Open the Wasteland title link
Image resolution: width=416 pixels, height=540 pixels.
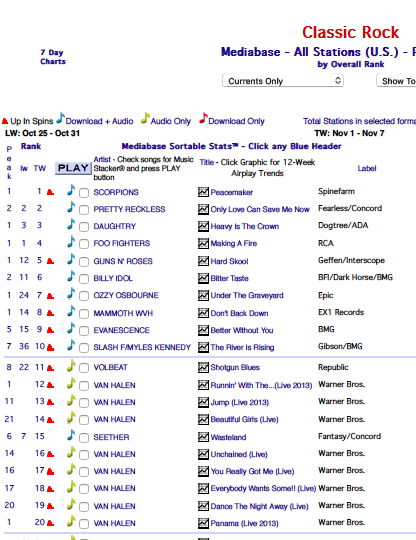click(228, 437)
